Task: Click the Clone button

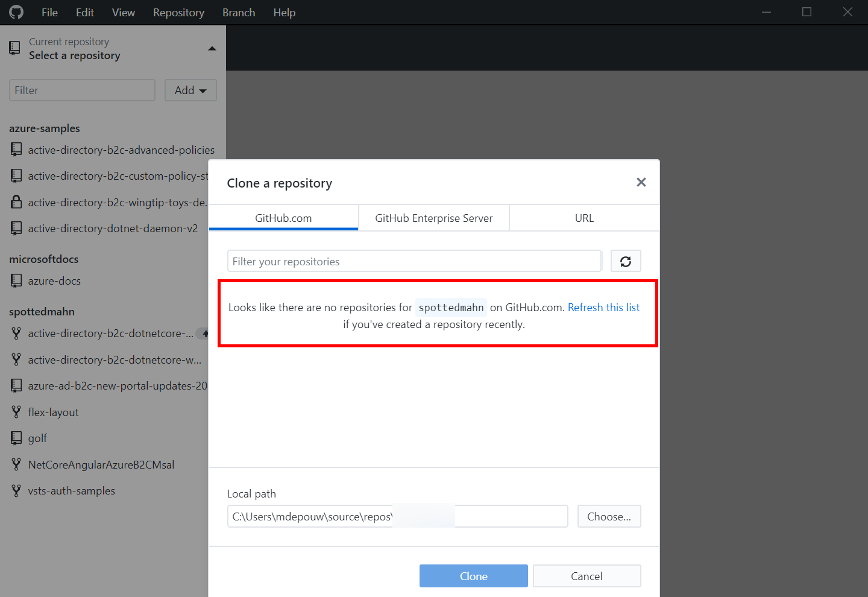Action: click(473, 576)
